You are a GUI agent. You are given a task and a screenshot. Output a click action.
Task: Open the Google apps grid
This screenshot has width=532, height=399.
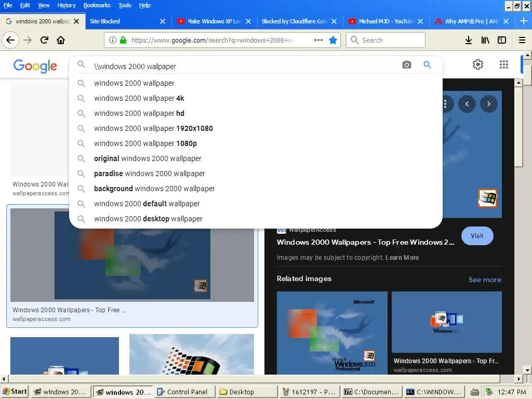pos(504,64)
